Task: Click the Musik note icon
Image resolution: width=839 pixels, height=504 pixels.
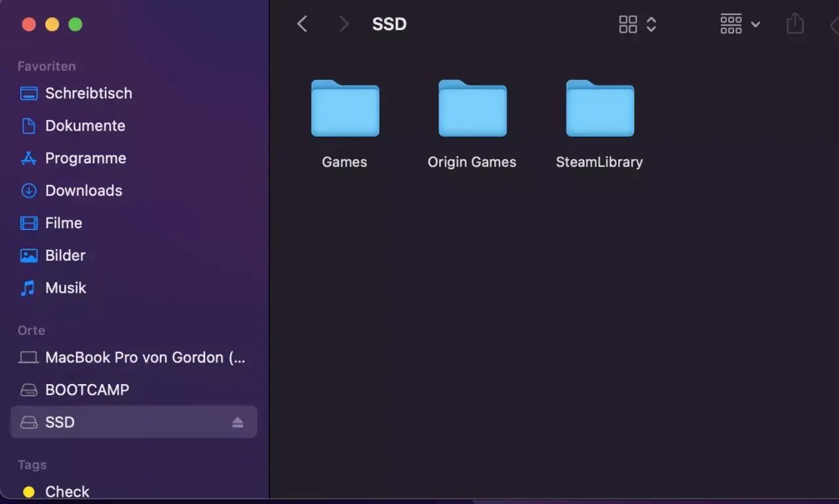Action: [28, 288]
